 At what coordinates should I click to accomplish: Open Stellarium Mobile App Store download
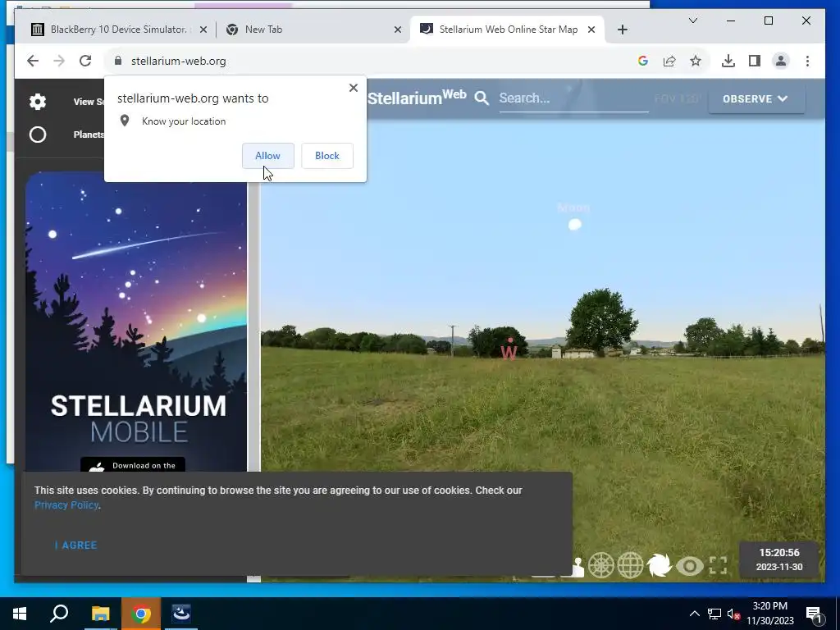coord(132,465)
